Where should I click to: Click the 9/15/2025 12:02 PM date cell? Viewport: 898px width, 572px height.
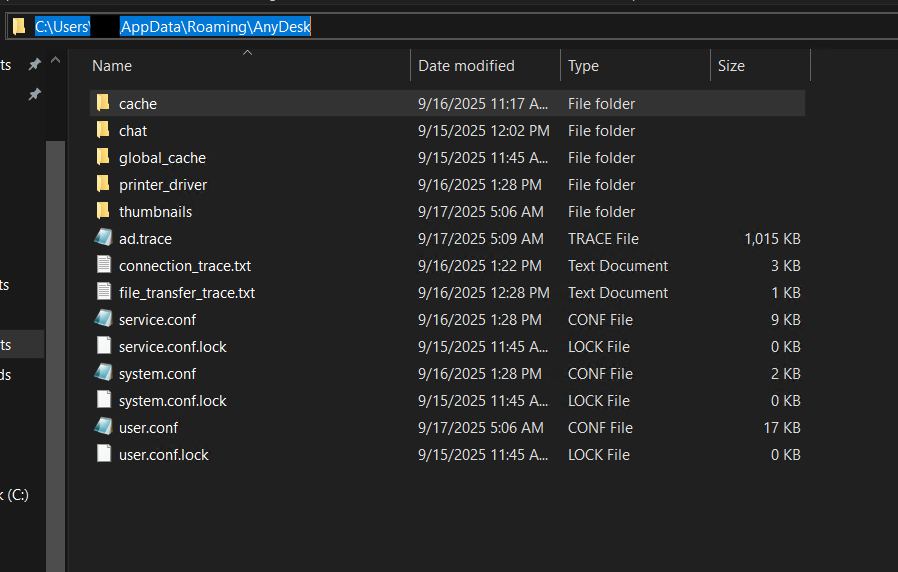point(483,131)
